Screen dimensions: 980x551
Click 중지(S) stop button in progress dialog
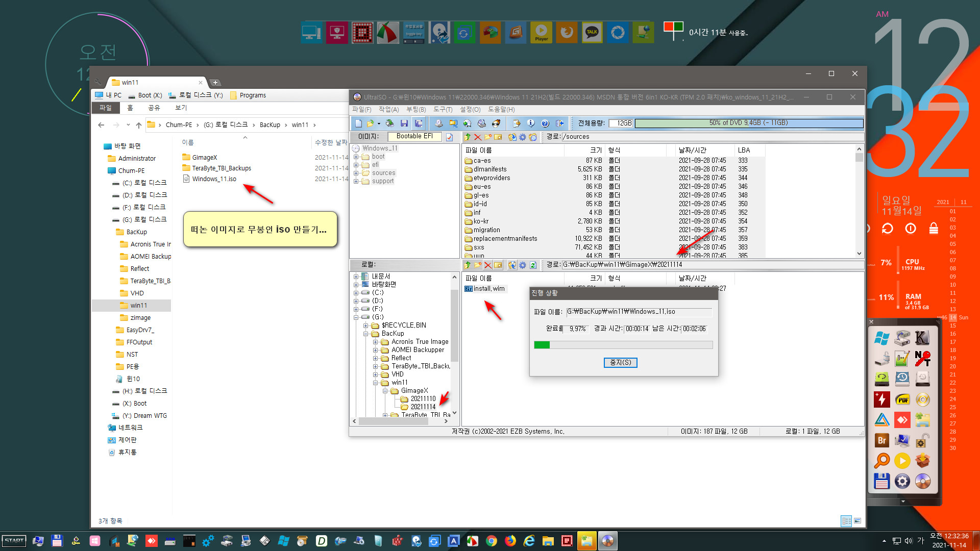click(620, 363)
